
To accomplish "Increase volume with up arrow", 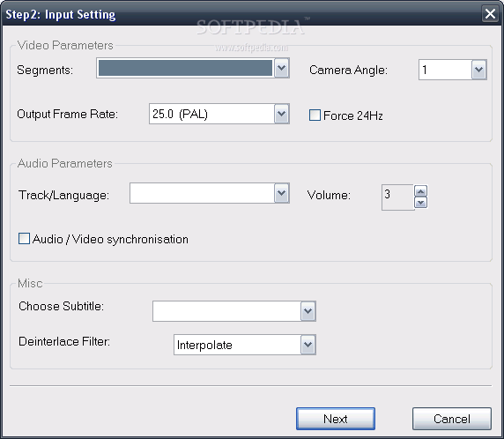I will [x=421, y=191].
